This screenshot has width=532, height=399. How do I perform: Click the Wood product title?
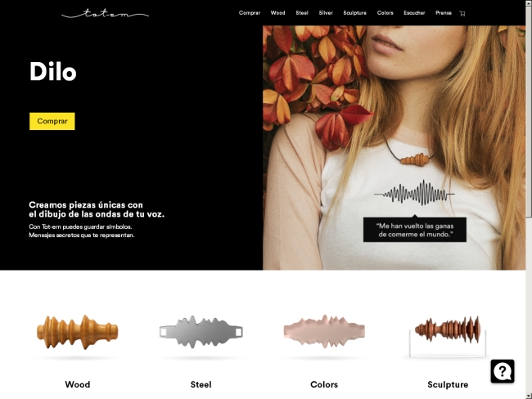click(x=78, y=384)
